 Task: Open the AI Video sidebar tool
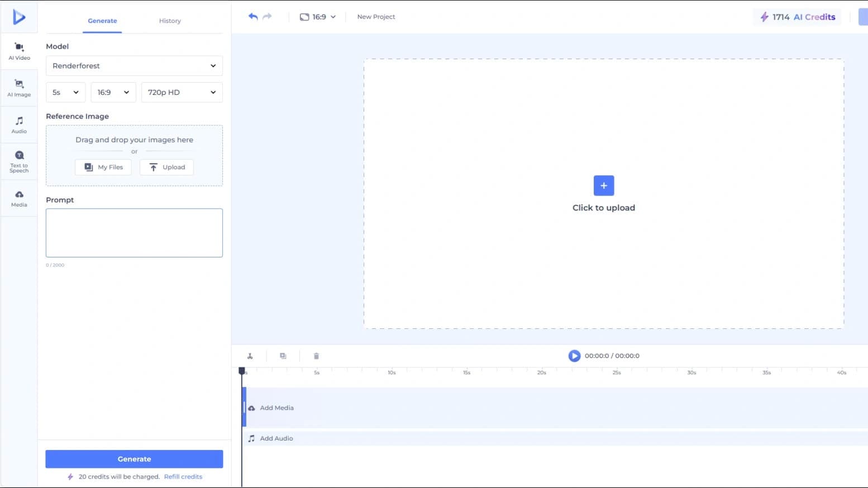click(19, 51)
